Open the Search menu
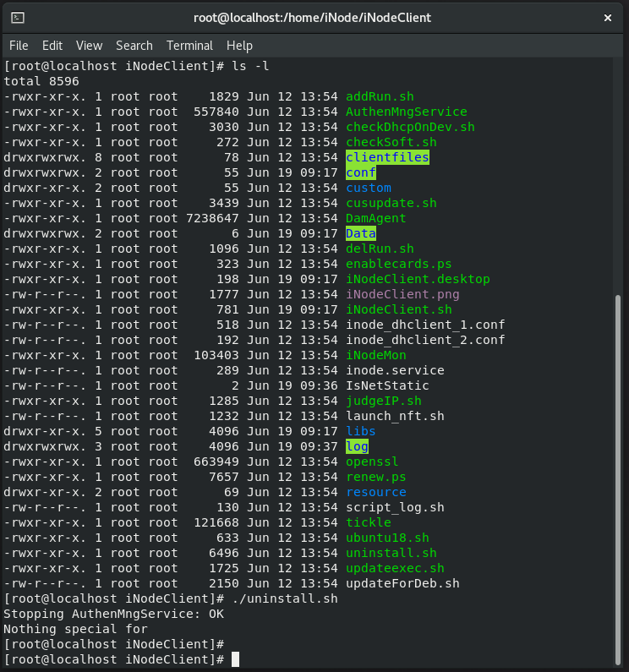Screen dimensions: 629x672 pos(134,46)
